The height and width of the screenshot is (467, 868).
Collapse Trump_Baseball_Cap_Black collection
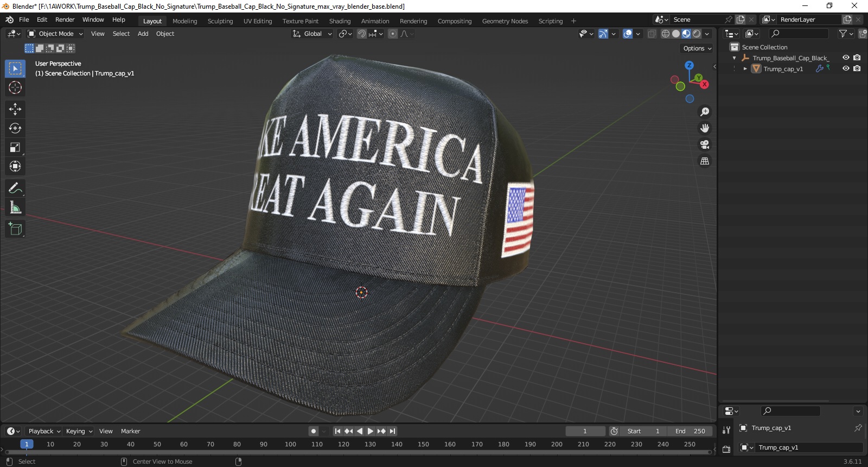tap(735, 58)
